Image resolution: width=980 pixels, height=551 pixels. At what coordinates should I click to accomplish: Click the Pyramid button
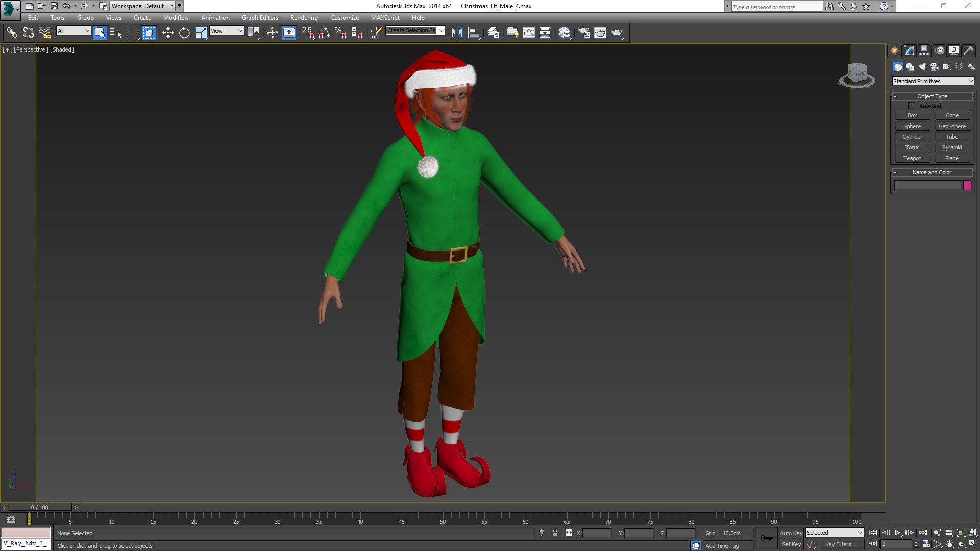pyautogui.click(x=952, y=147)
